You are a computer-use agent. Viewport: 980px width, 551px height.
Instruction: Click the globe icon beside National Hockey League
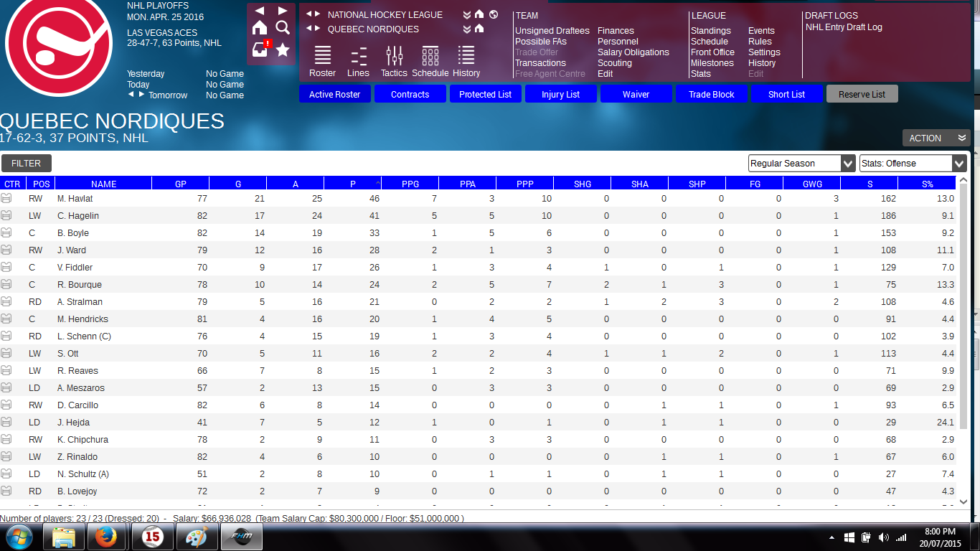[x=494, y=14]
